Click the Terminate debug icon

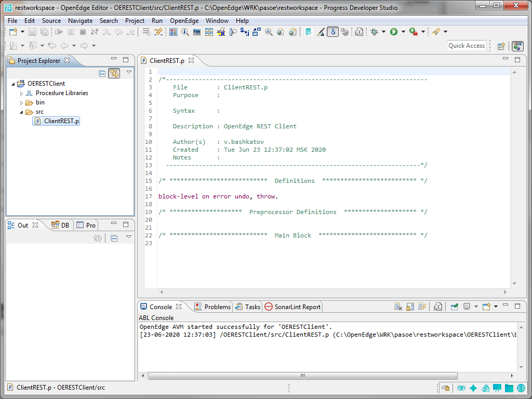(x=83, y=32)
